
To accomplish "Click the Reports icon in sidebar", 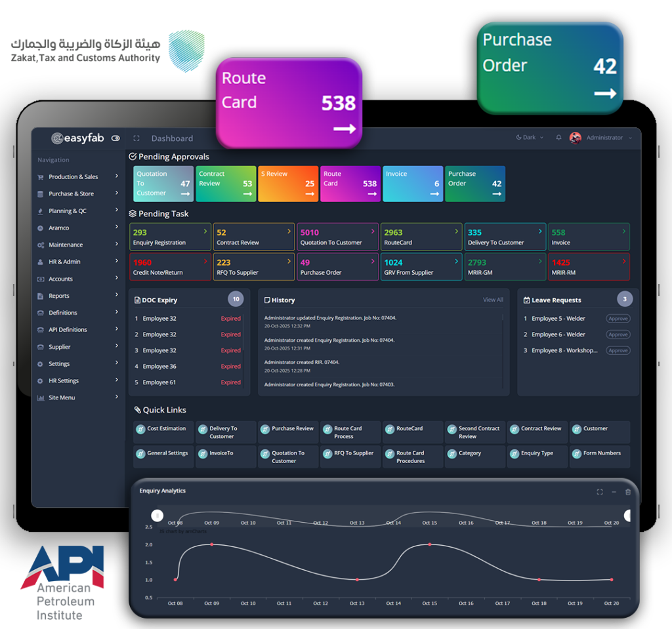I will pyautogui.click(x=41, y=296).
